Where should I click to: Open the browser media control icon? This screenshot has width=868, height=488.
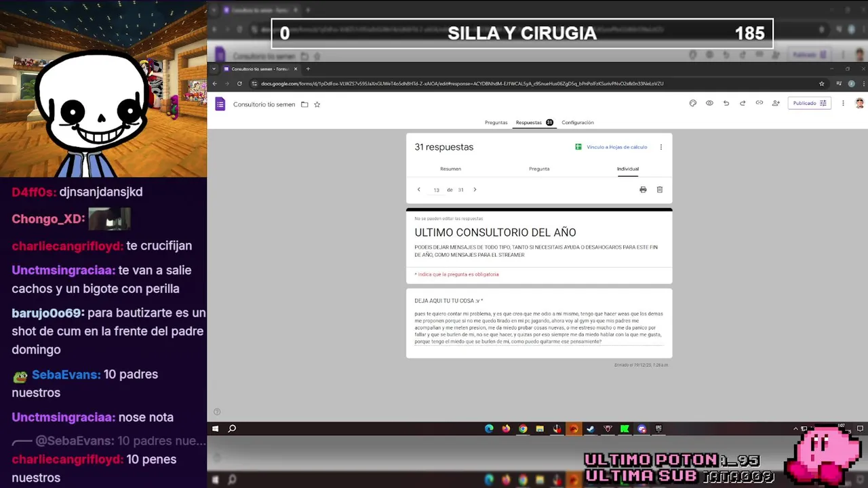[839, 83]
